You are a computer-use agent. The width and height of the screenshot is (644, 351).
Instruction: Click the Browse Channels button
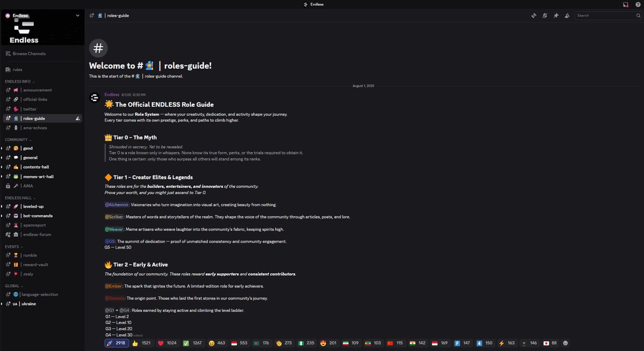(x=42, y=54)
